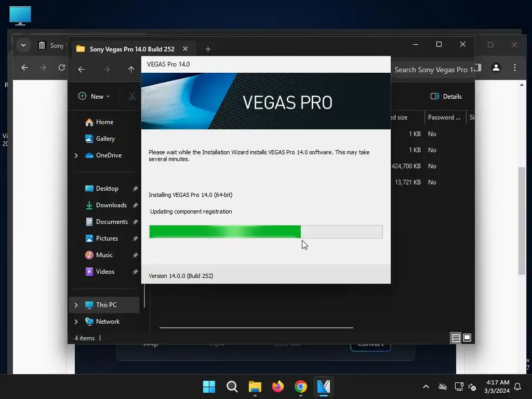Click the 424,700 KB size cell
532x399 pixels.
tap(406, 166)
